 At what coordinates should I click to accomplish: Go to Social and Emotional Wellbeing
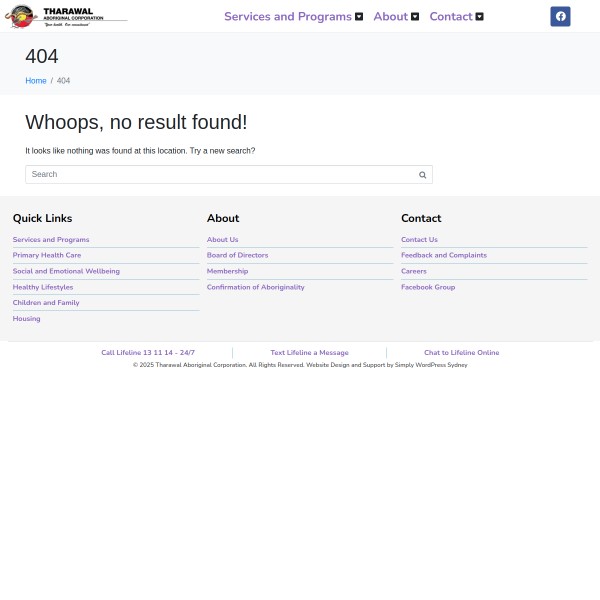coord(66,271)
